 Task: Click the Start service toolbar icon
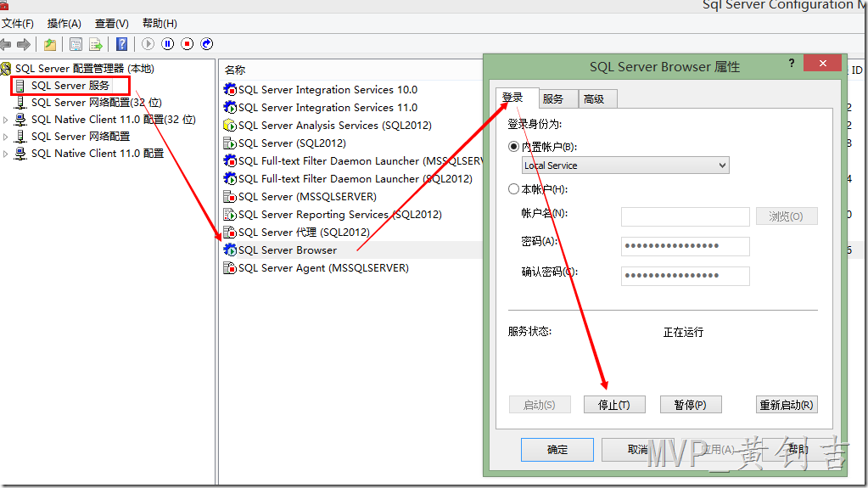pyautogui.click(x=148, y=44)
